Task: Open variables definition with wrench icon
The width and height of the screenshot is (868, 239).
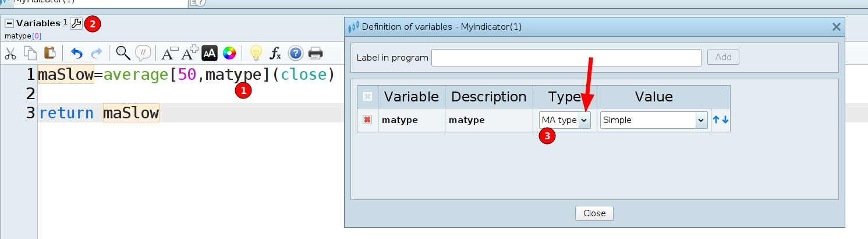Action: 76,23
